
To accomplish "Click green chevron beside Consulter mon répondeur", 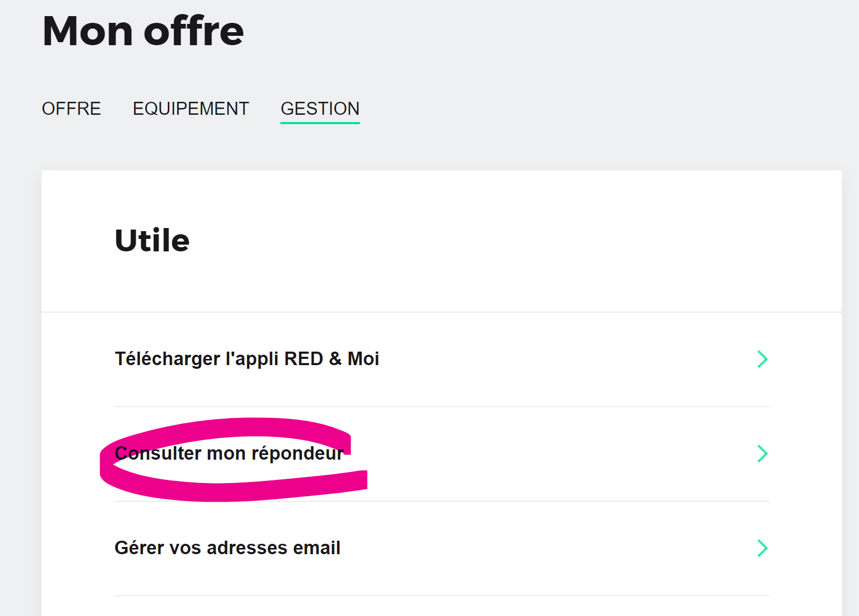I will tap(762, 453).
